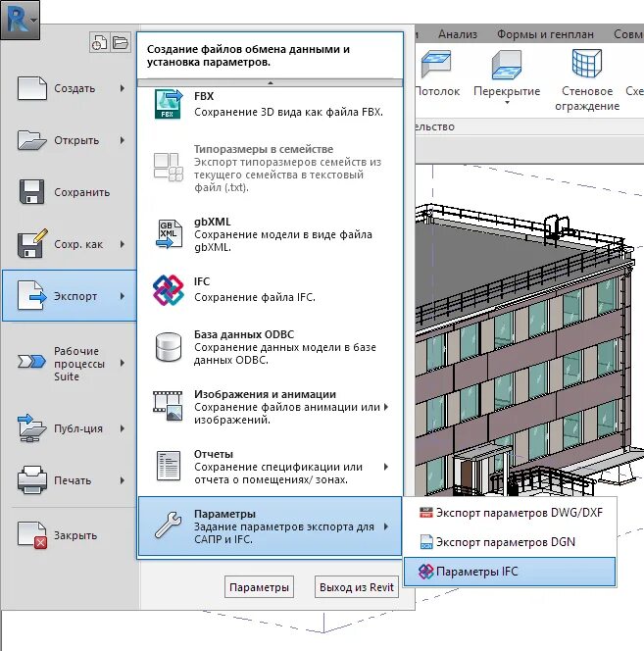The height and width of the screenshot is (651, 644).
Task: Expand the Экспорт submenu arrow
Action: point(123,296)
